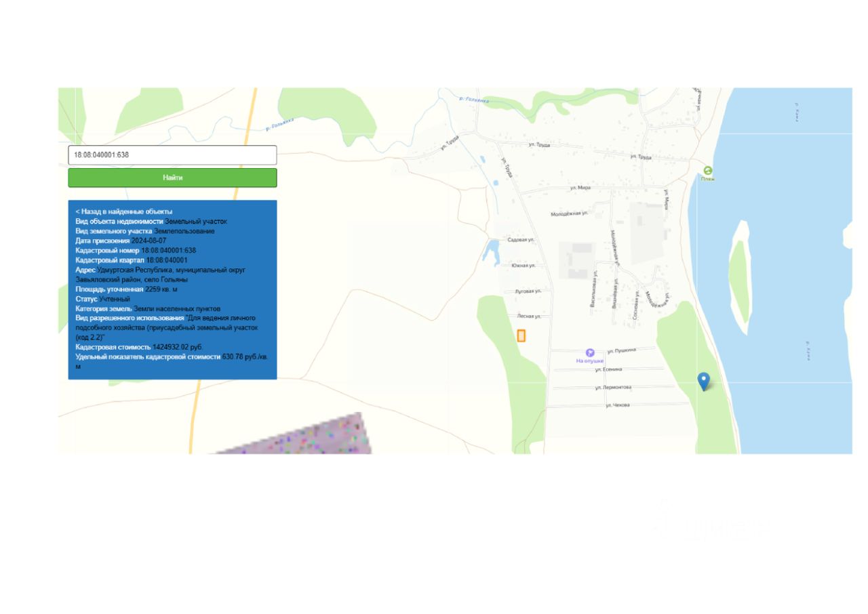Click the Южная ул. street label
Screen dimensions: 868x614
[x=524, y=265]
